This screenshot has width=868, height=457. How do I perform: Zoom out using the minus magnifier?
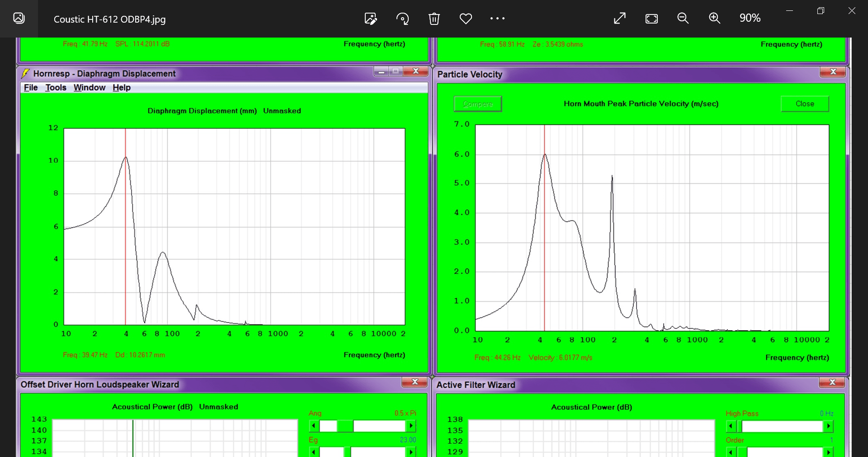[x=683, y=18]
